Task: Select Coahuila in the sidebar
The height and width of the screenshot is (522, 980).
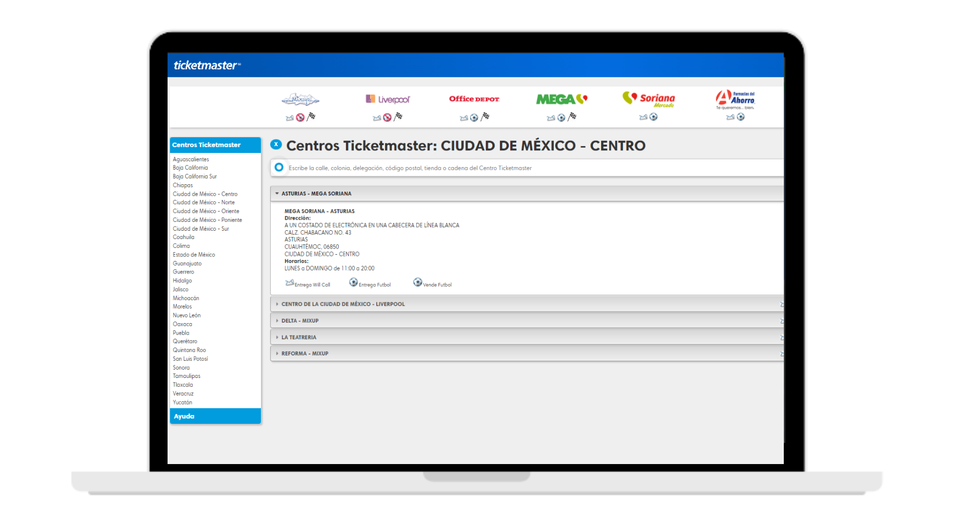Action: (x=184, y=237)
